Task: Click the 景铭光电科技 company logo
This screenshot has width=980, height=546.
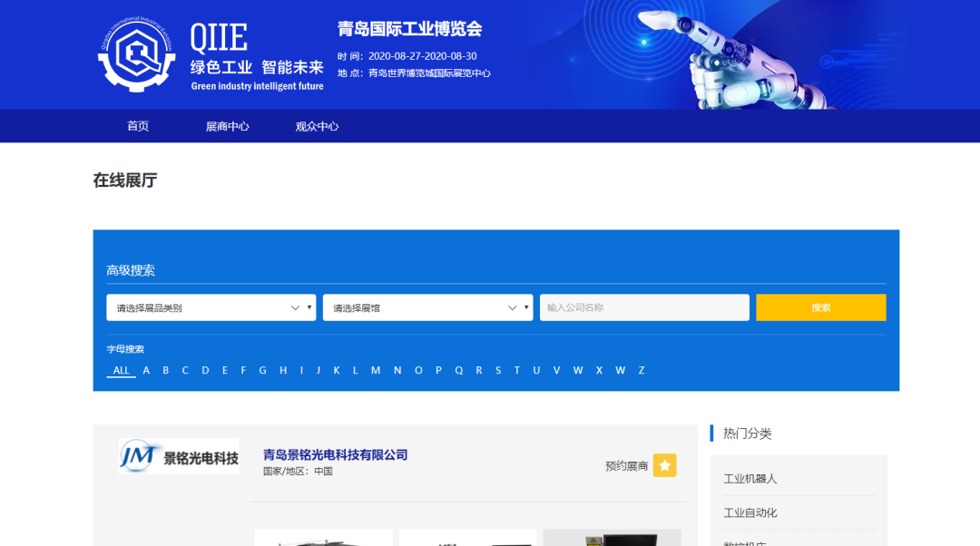Action: coord(179,457)
